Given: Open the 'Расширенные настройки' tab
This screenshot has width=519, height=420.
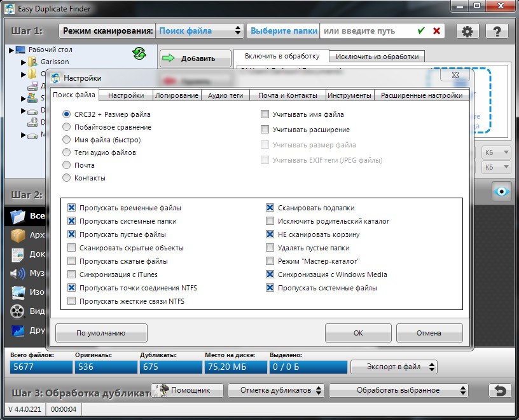Looking at the screenshot, I should pyautogui.click(x=421, y=95).
